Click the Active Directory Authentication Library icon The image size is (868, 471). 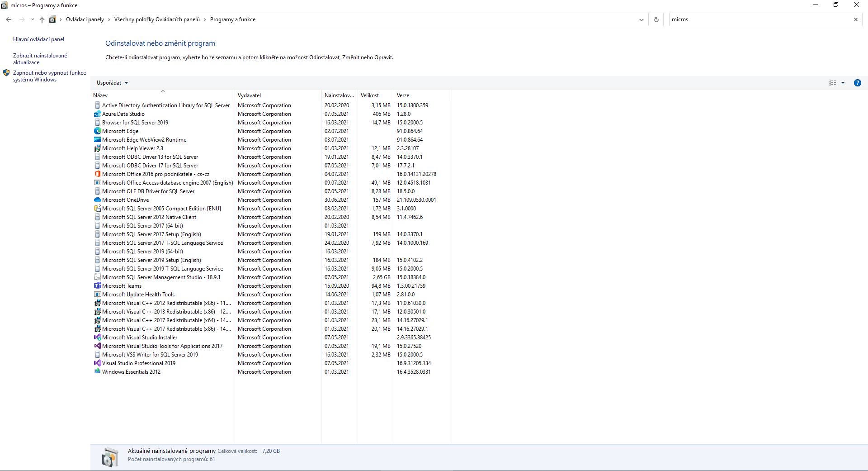tap(97, 105)
